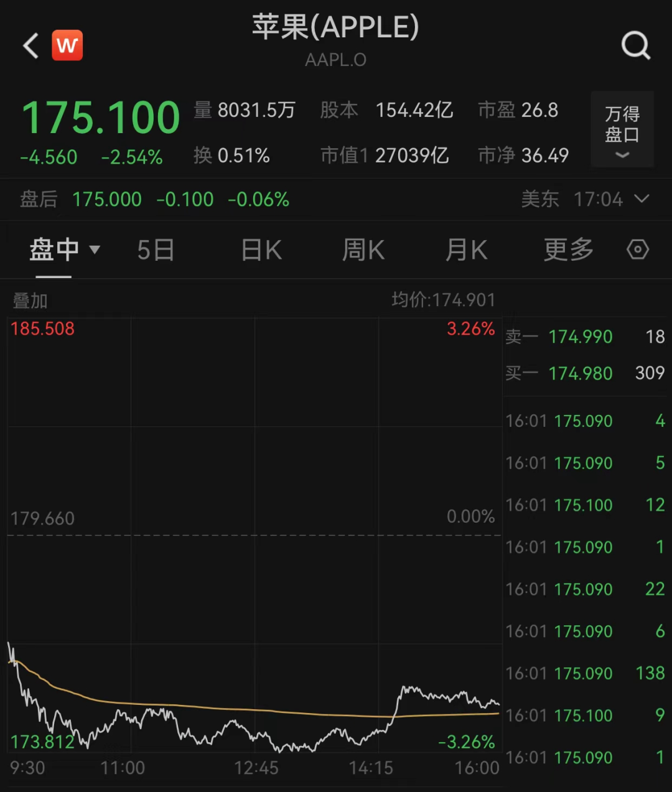The image size is (672, 792).
Task: Switch to the 周K tab
Action: (363, 250)
